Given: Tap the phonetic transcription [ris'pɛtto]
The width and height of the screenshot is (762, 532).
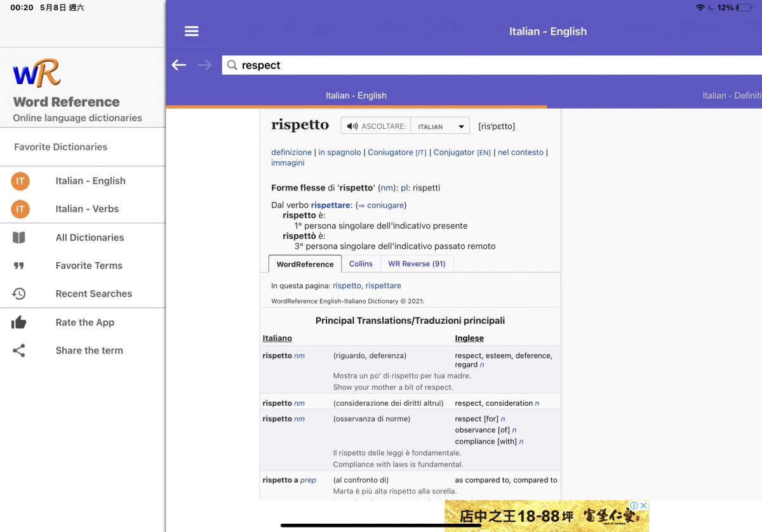Looking at the screenshot, I should coord(497,126).
